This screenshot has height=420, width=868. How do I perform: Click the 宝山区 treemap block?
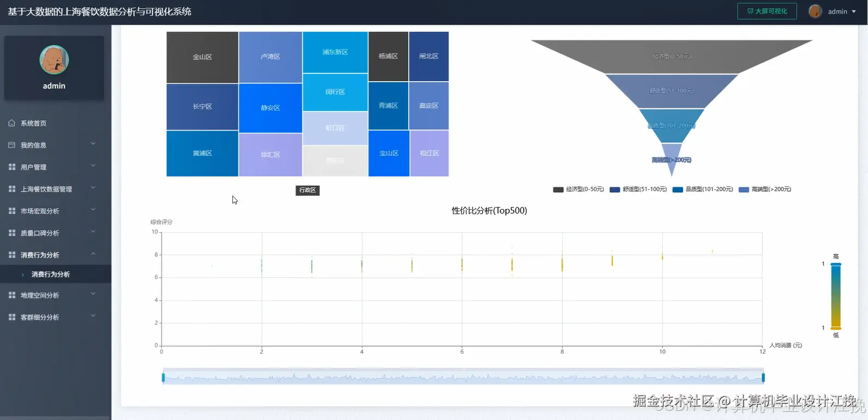[x=389, y=153]
